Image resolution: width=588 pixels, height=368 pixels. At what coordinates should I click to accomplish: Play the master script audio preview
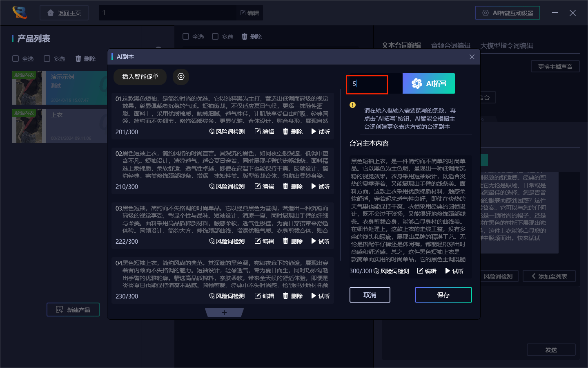pyautogui.click(x=454, y=271)
